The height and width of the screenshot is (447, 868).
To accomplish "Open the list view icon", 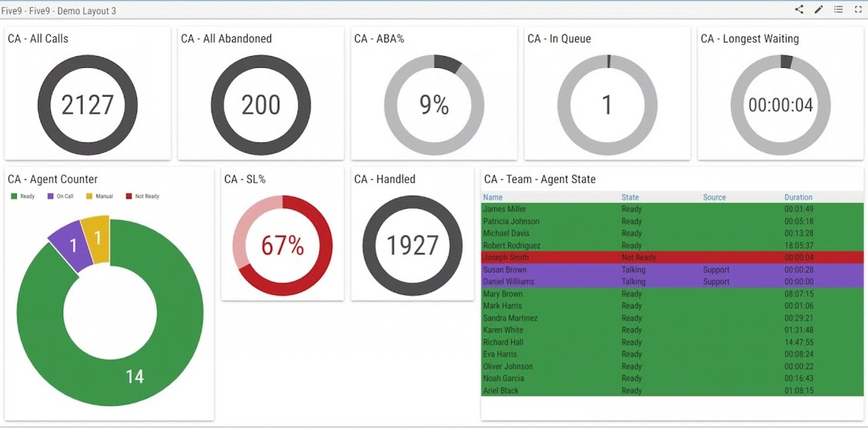I will [838, 10].
